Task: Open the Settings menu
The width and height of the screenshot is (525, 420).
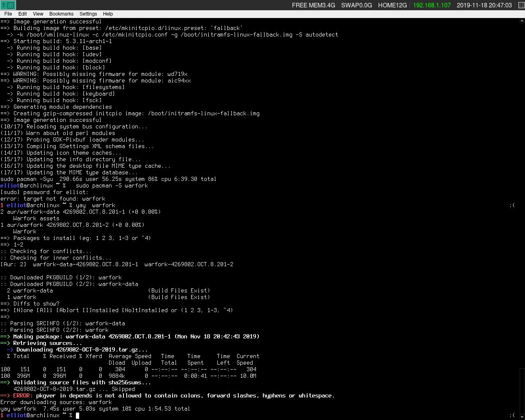Action: [x=88, y=14]
